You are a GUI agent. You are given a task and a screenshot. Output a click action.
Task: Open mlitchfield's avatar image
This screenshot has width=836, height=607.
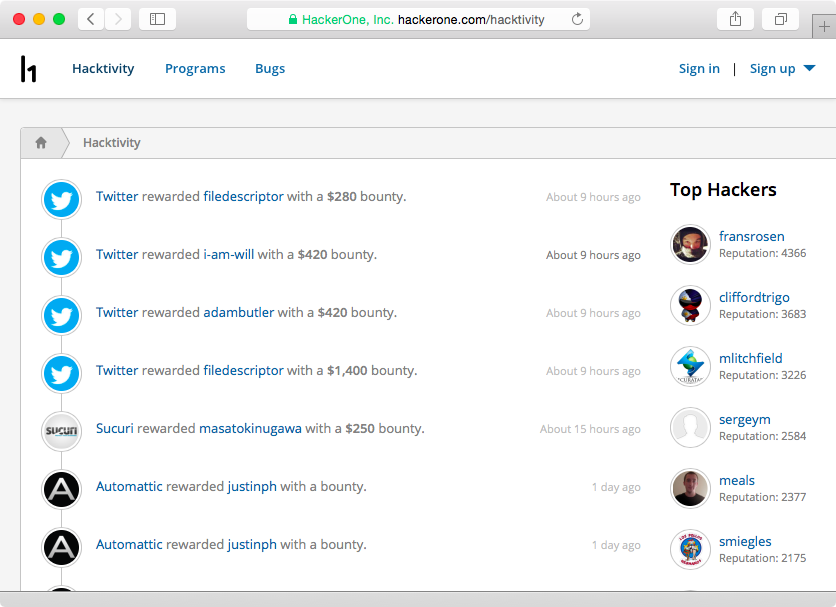point(690,366)
